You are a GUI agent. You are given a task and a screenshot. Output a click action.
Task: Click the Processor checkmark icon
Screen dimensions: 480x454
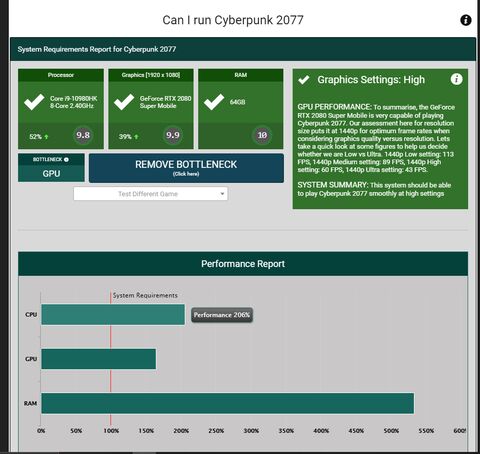[34, 102]
